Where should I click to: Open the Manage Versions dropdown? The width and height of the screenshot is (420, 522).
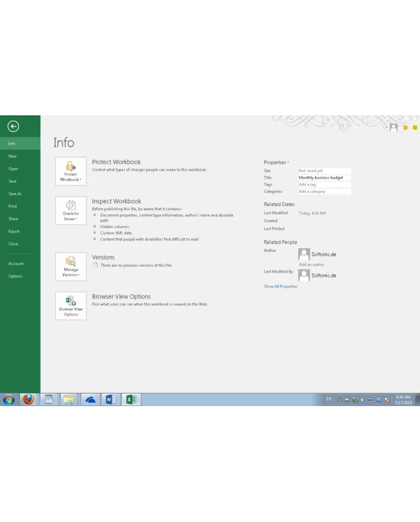point(71,267)
